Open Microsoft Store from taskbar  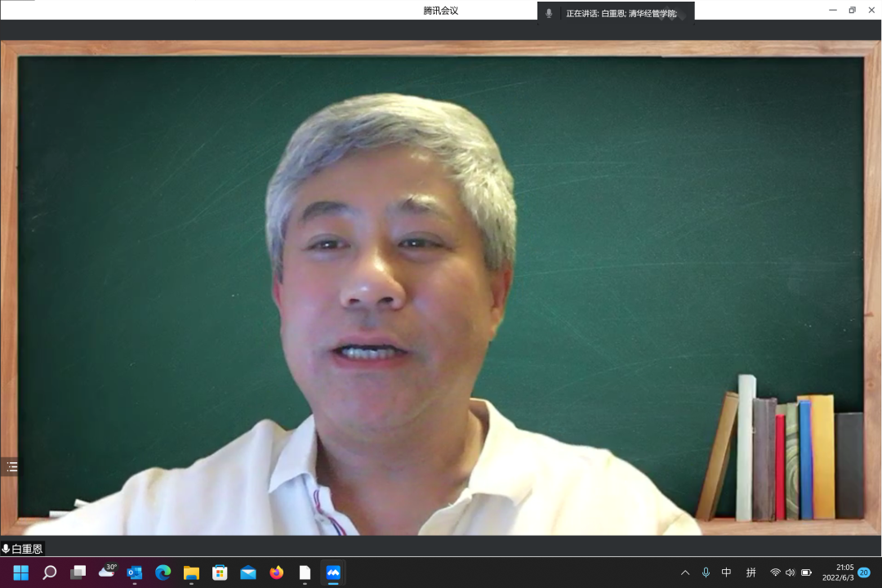(220, 572)
